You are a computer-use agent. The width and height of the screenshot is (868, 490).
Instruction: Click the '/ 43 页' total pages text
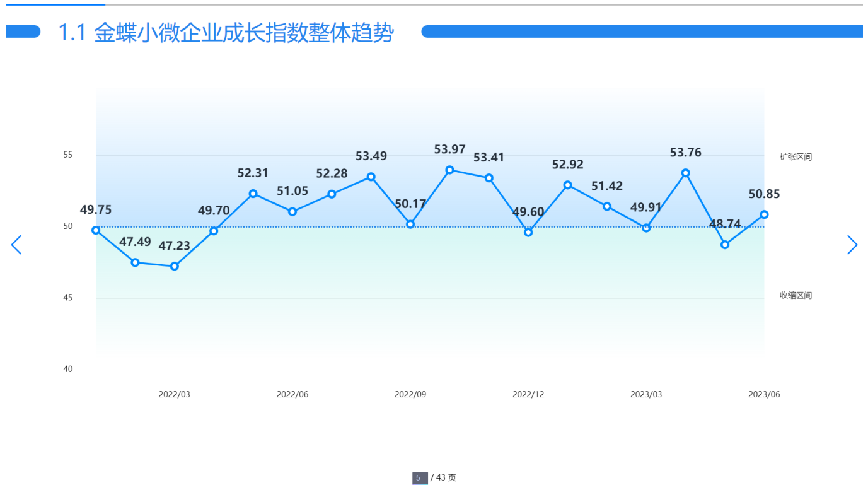pos(443,478)
